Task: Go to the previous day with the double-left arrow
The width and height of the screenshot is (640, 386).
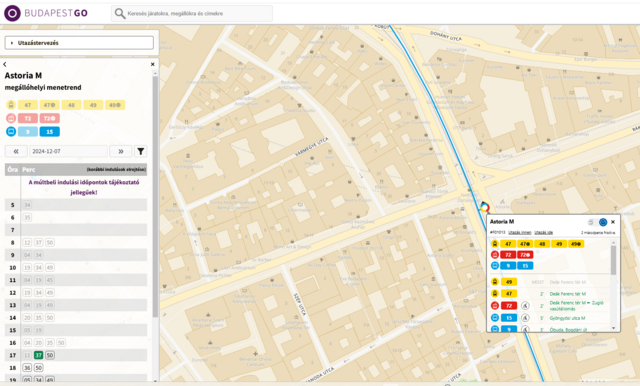Action: click(x=16, y=151)
